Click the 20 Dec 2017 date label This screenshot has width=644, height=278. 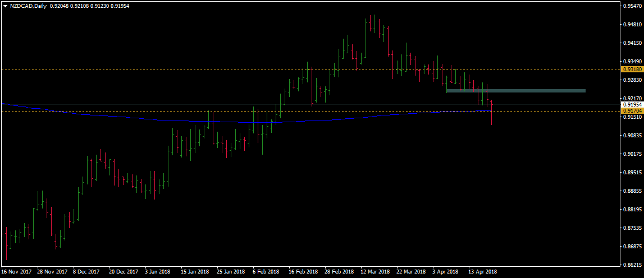(x=124, y=272)
